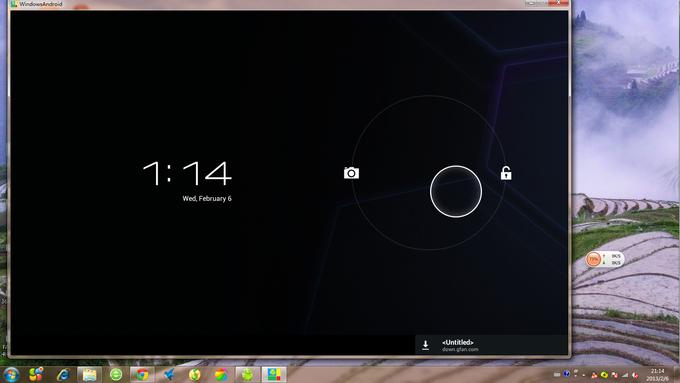Open the blue bird taskbar app
This screenshot has width=680, height=383.
pyautogui.click(x=168, y=374)
